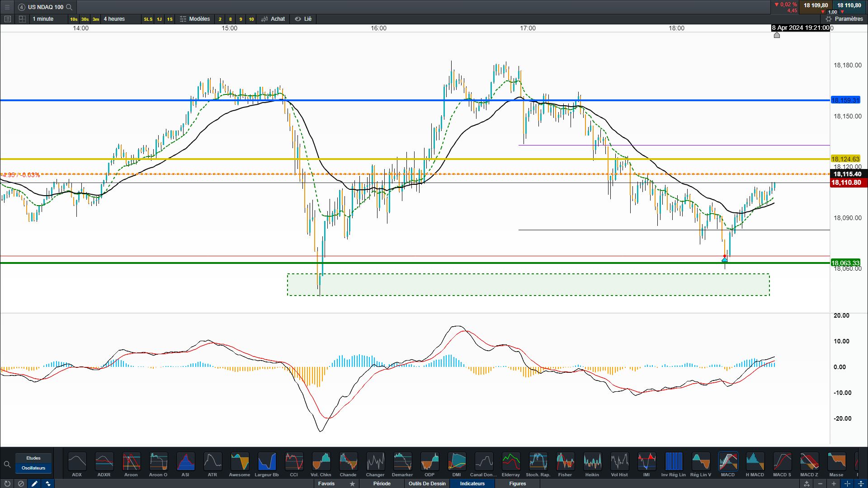Expand the Modèles templates menu

coord(195,19)
